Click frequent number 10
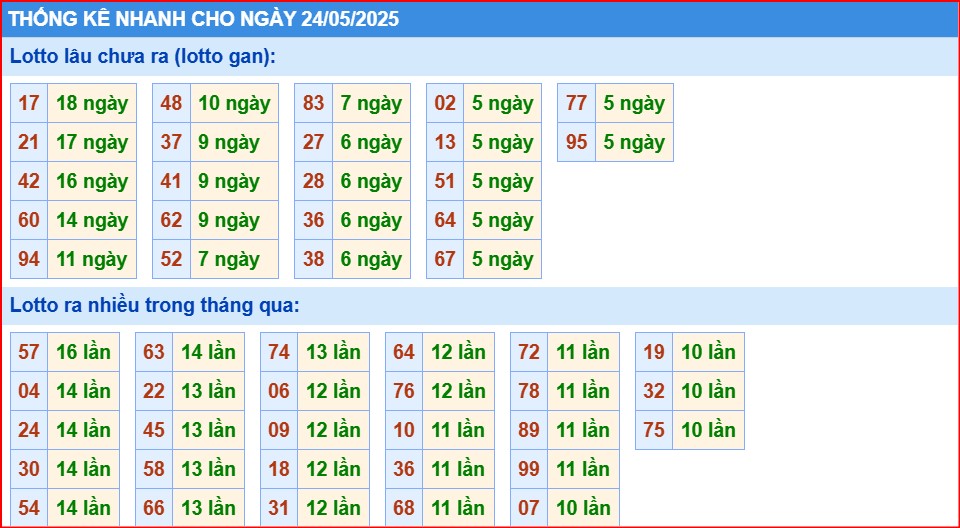The width and height of the screenshot is (960, 528). pyautogui.click(x=404, y=430)
